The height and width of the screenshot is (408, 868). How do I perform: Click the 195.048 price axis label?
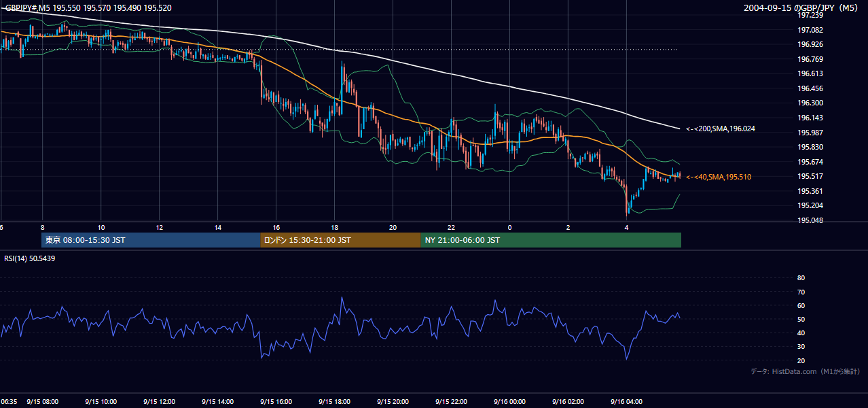click(x=810, y=220)
